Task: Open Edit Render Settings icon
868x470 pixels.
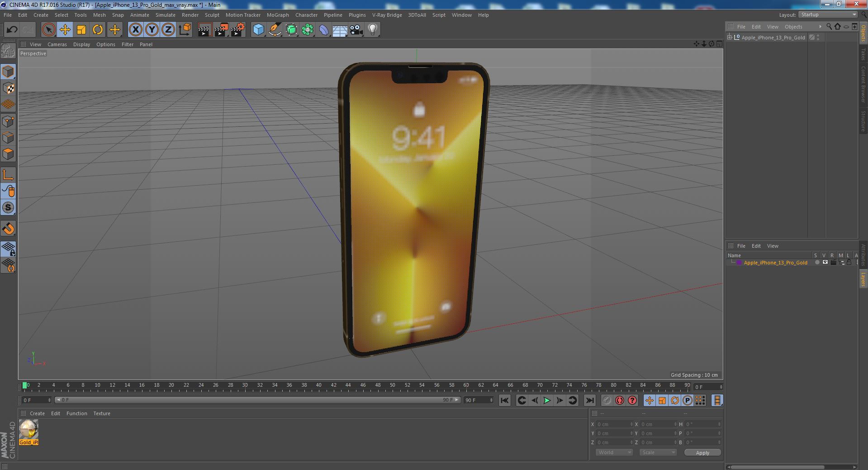Action: [237, 30]
